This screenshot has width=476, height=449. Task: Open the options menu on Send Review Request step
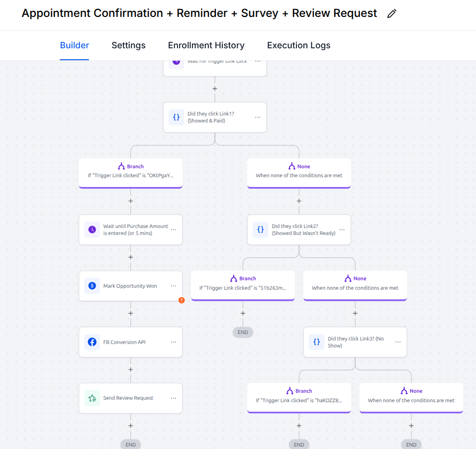(x=174, y=398)
